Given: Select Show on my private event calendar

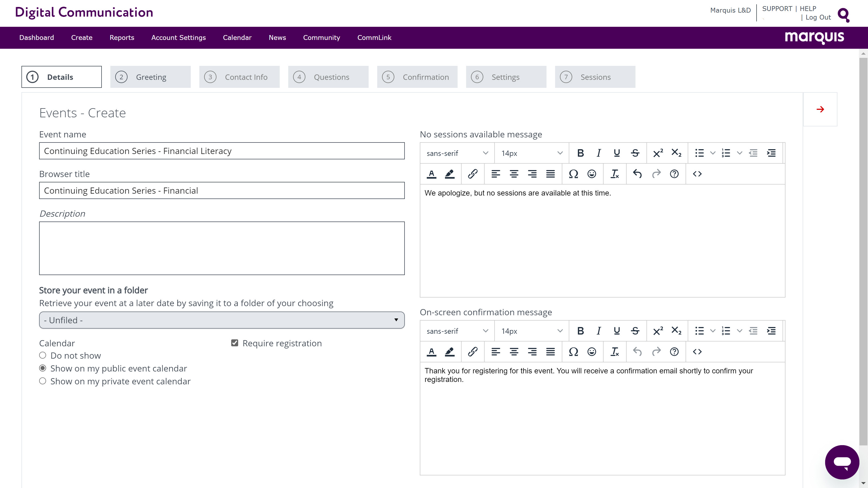Looking at the screenshot, I should click(42, 381).
